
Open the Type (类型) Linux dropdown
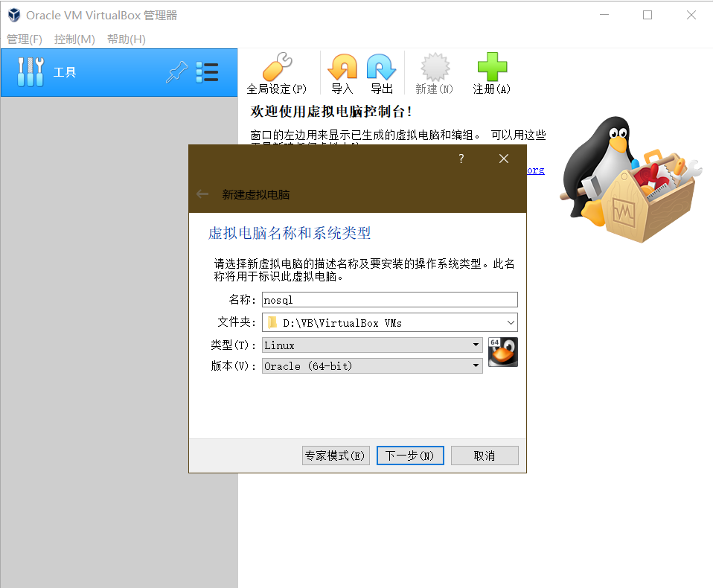point(372,345)
